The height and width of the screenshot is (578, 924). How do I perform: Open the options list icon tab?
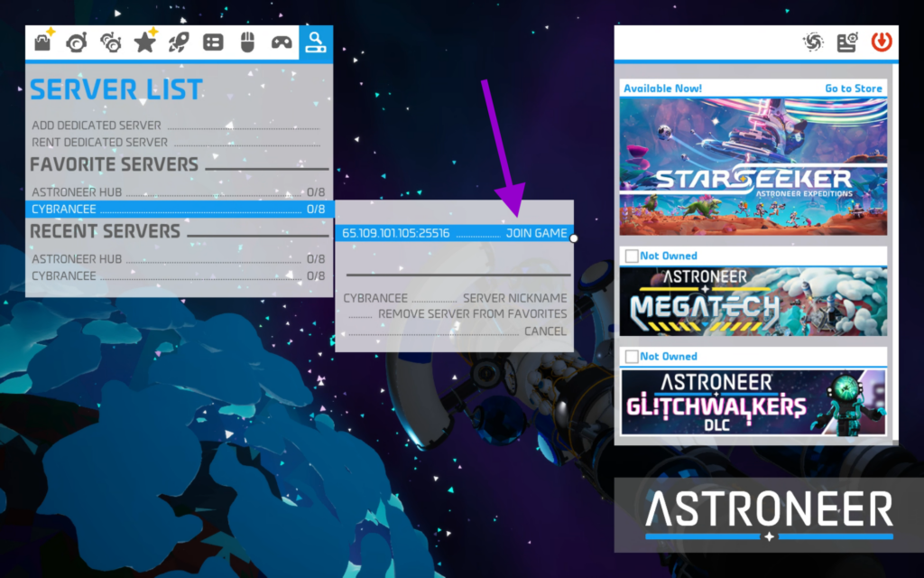[213, 42]
